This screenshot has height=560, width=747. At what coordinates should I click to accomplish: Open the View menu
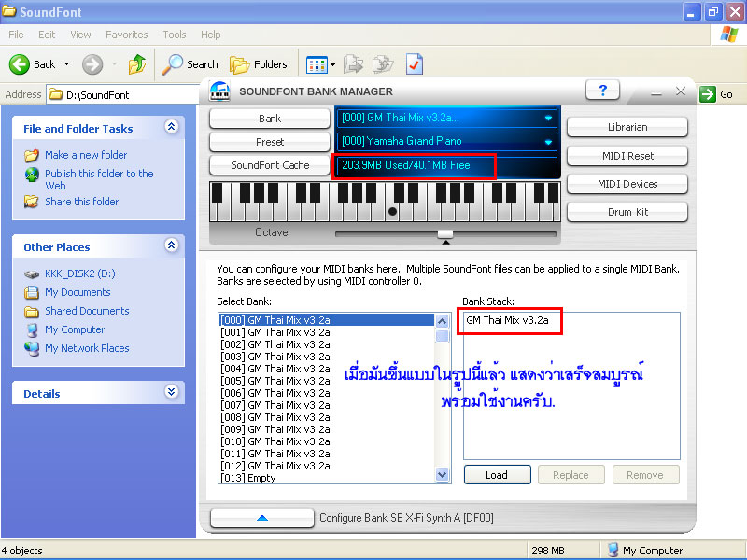tap(80, 35)
